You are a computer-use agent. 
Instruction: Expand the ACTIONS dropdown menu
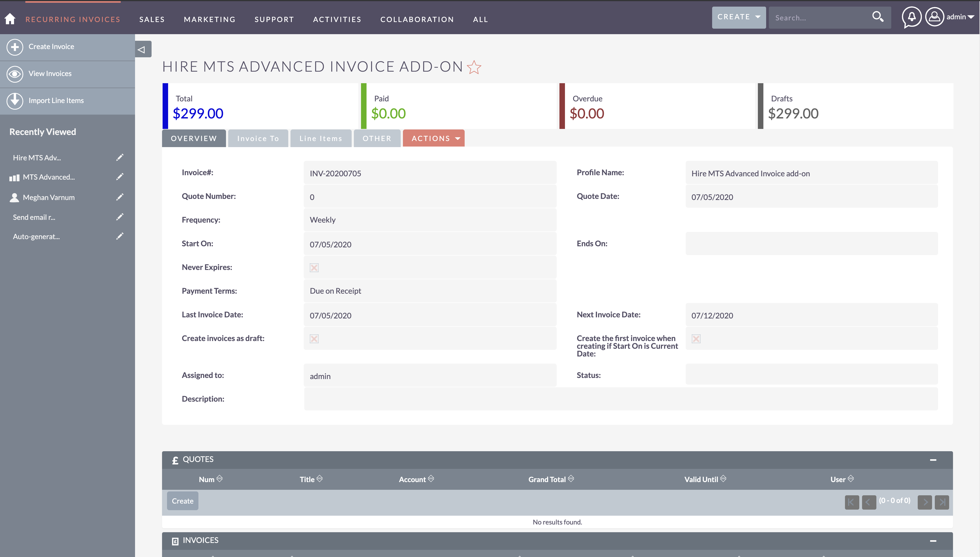(434, 138)
